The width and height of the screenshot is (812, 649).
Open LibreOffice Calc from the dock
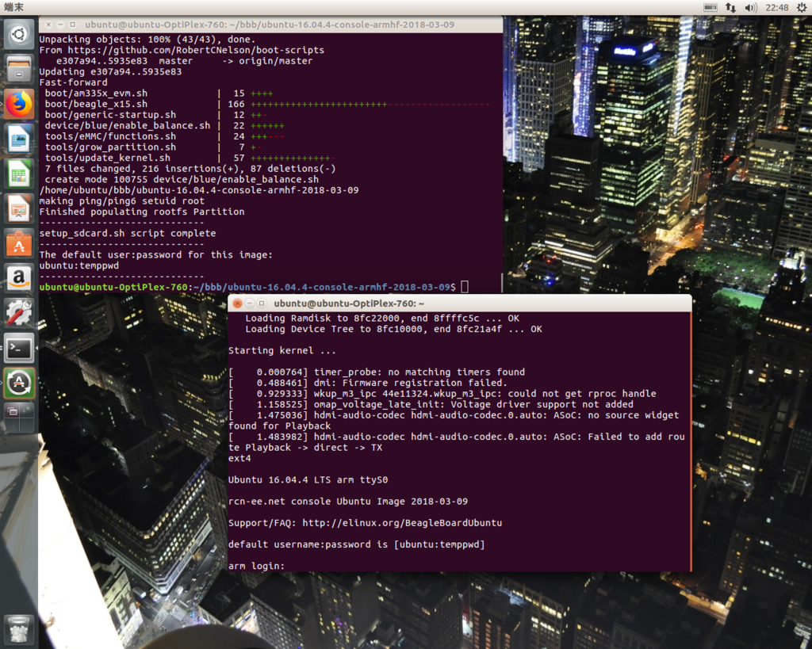tap(19, 174)
